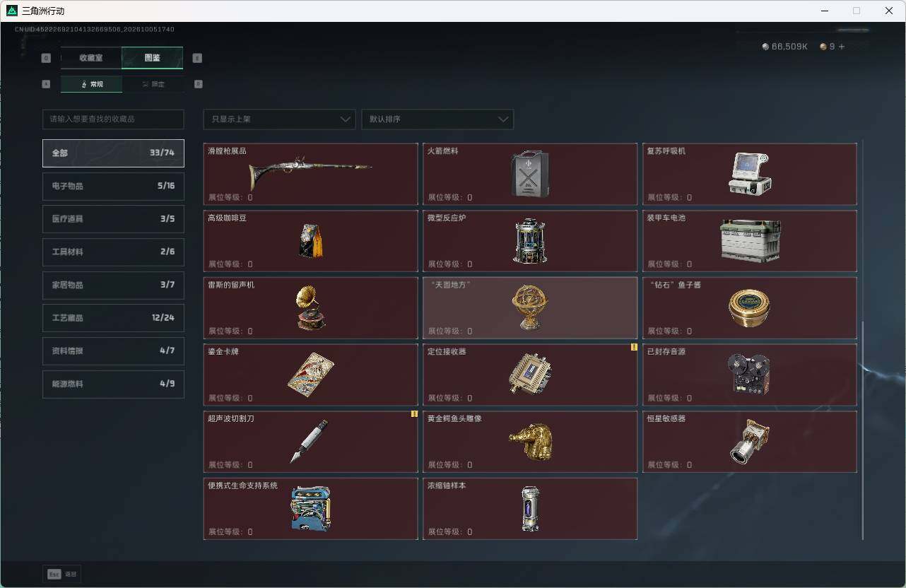Select the 装甲车电池 battery item

750,241
